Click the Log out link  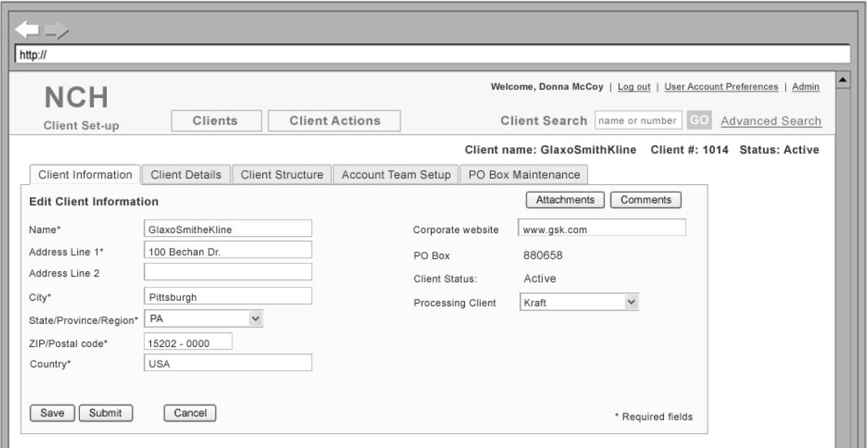coord(634,87)
